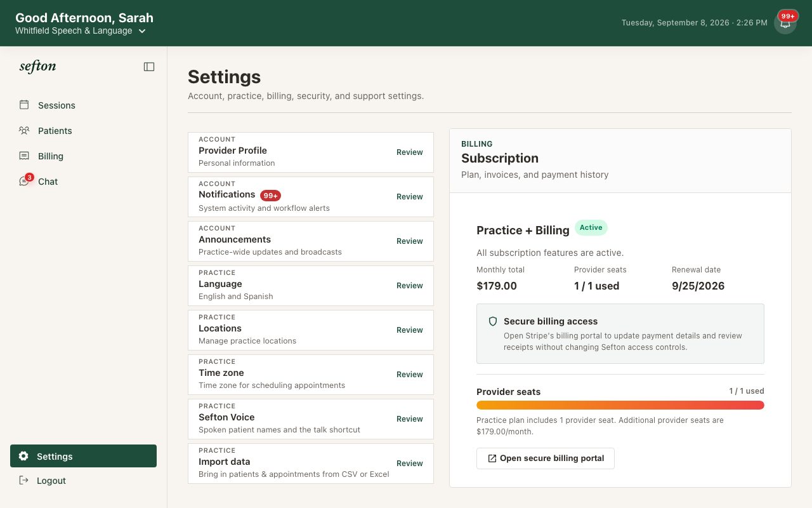The image size is (812, 508).
Task: Click the Announcements card title
Action: pyautogui.click(x=235, y=239)
